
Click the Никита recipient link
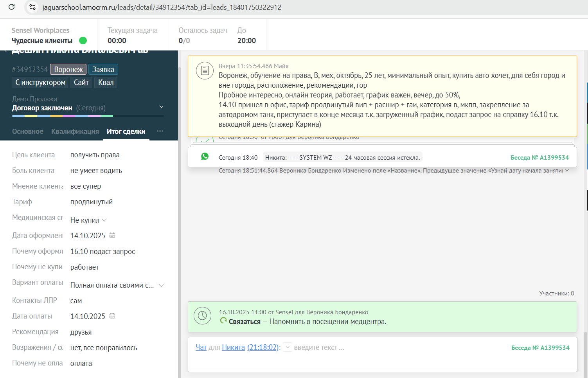(x=233, y=347)
